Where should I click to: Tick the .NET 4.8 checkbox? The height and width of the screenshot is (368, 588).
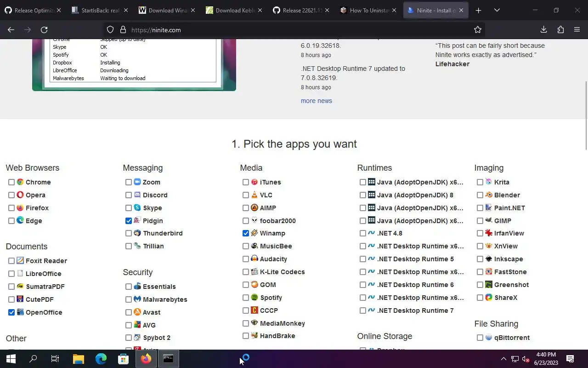pos(363,233)
